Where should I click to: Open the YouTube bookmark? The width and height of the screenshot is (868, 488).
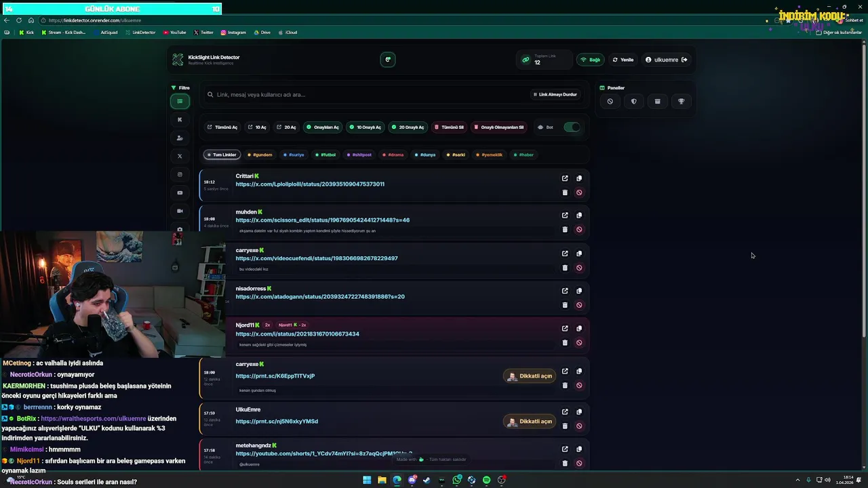click(x=174, y=33)
